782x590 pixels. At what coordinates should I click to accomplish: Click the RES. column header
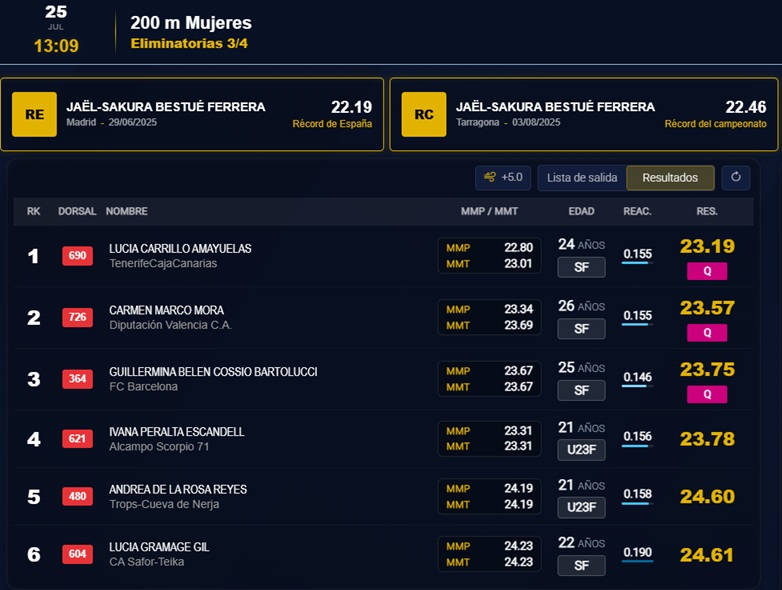[x=707, y=211]
